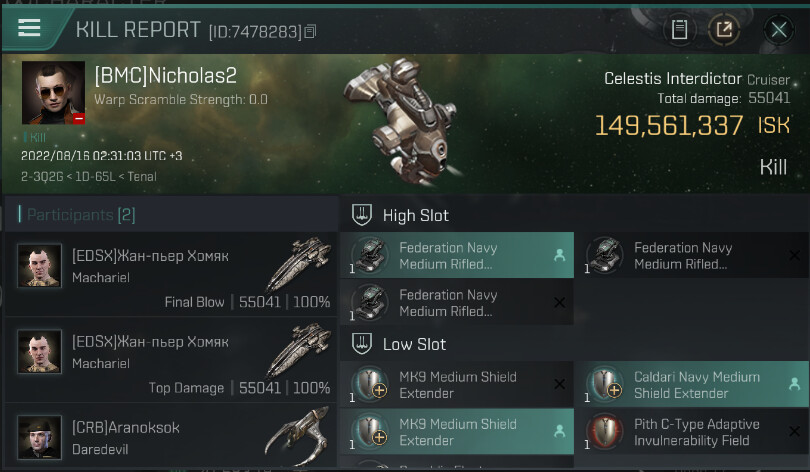Open Final Blow Жан-пьер Хомяк portrait
The width and height of the screenshot is (810, 472).
[x=39, y=266]
